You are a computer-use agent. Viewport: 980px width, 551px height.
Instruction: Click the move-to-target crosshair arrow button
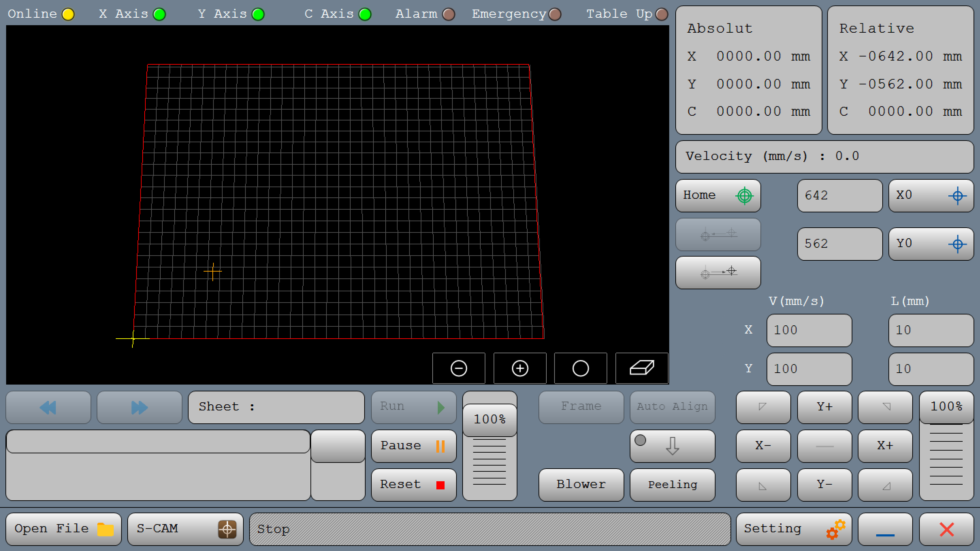pos(718,272)
